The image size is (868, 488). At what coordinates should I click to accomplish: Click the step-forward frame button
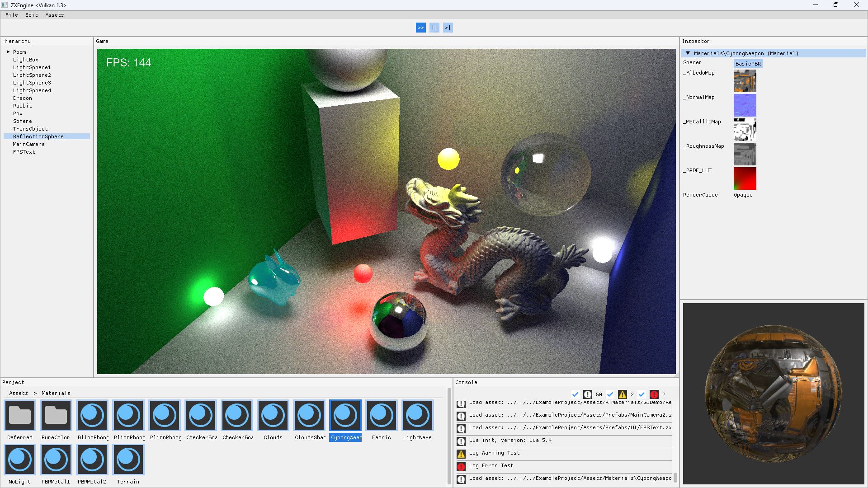(x=448, y=28)
